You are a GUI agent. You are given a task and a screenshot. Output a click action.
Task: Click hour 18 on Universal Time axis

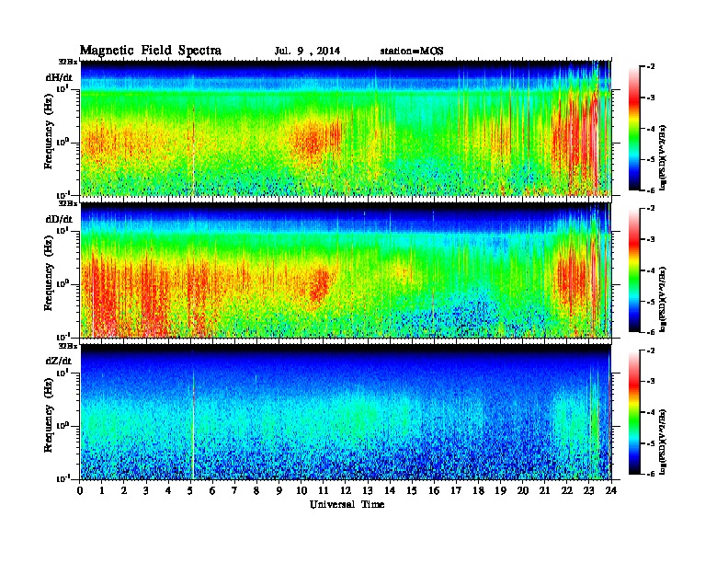[x=478, y=491]
